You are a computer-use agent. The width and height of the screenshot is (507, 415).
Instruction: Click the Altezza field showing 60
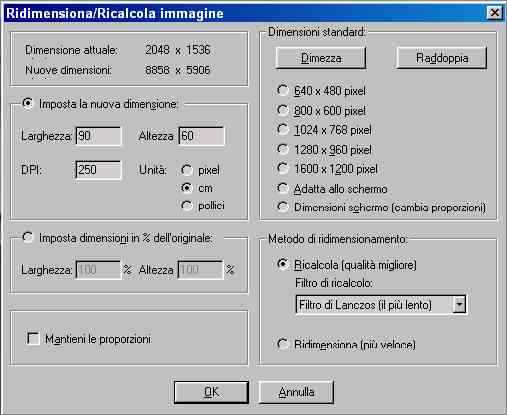tap(201, 136)
